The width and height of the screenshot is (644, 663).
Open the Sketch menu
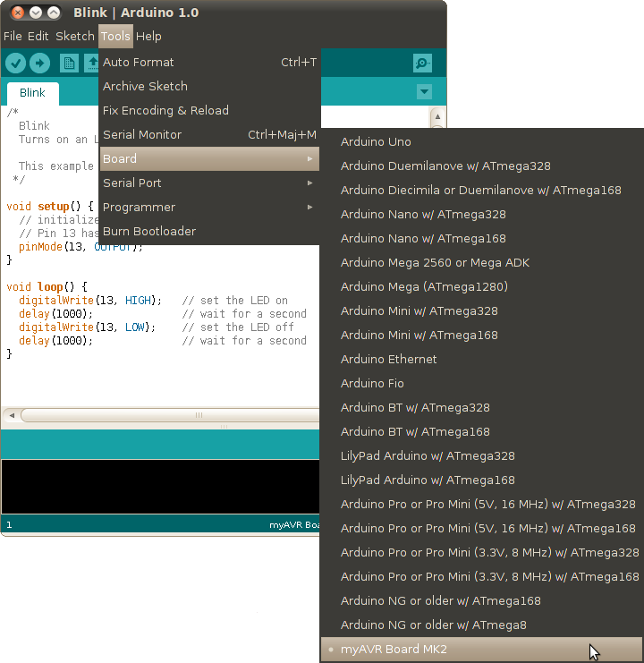tap(75, 37)
